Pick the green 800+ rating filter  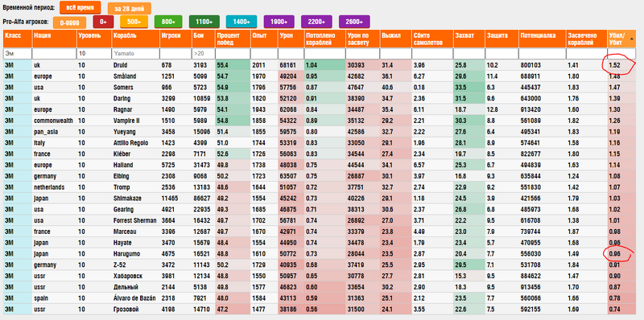click(x=168, y=22)
